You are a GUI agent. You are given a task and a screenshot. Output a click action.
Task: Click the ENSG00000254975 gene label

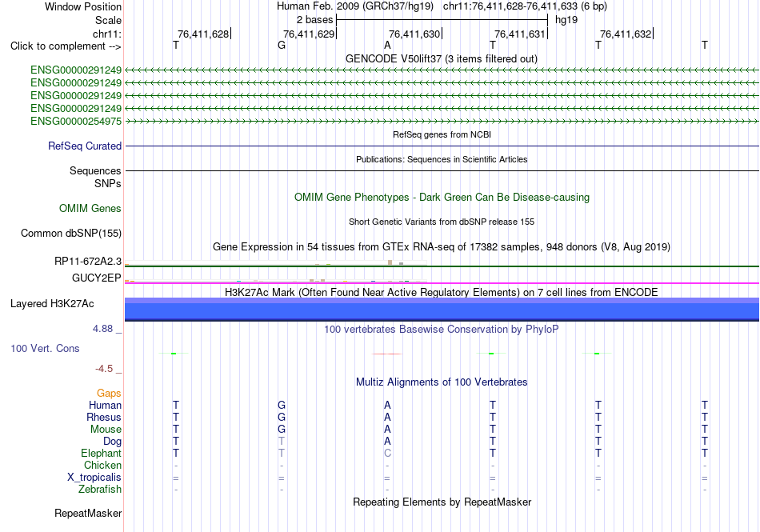(76, 121)
